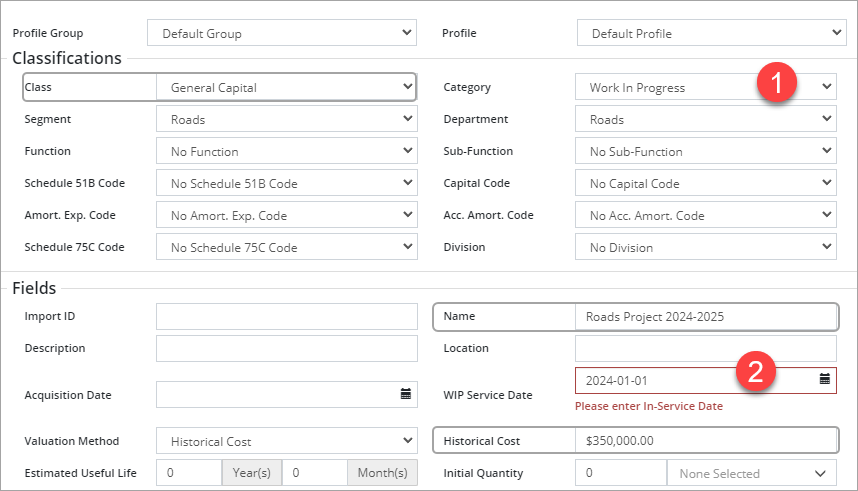Click the Name field
Image resolution: width=858 pixels, height=491 pixels.
[x=705, y=316]
